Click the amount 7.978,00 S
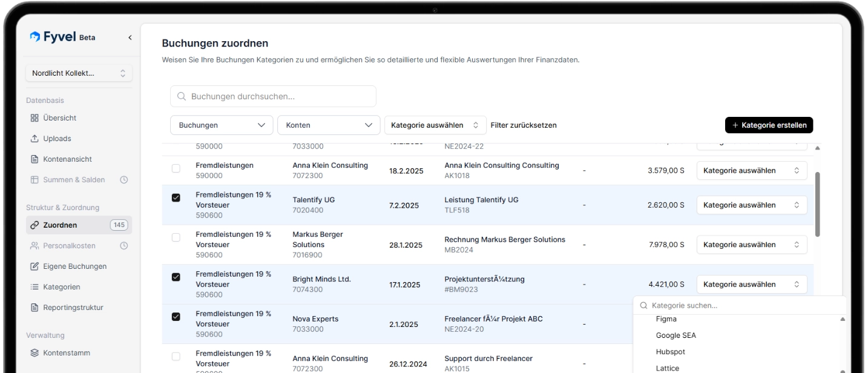The width and height of the screenshot is (868, 373). [666, 245]
